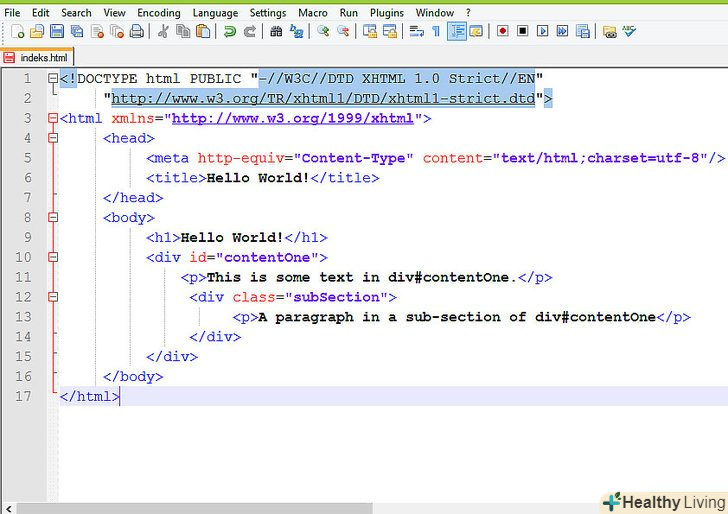
Task: Collapse the html tag fold marker
Action: (x=53, y=118)
